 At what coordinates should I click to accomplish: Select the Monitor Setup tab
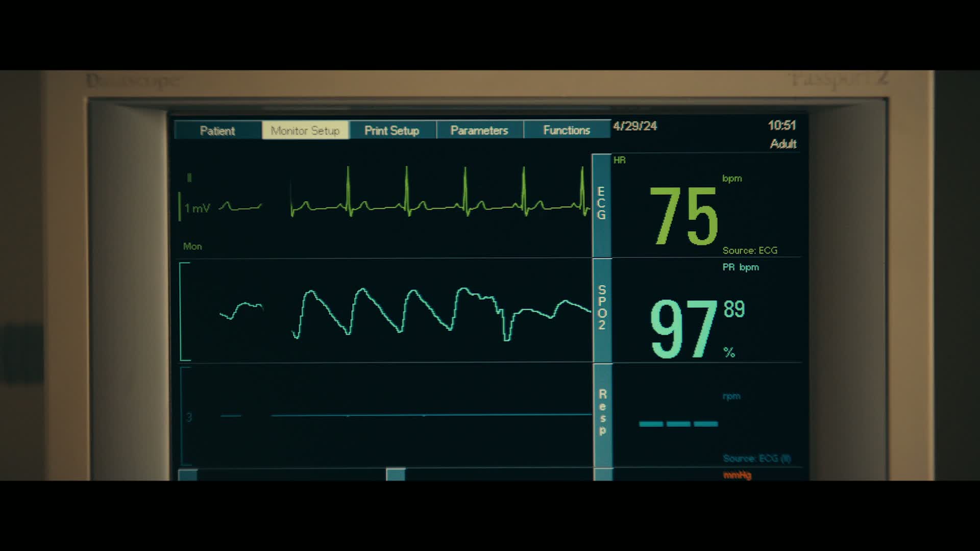[x=305, y=131]
